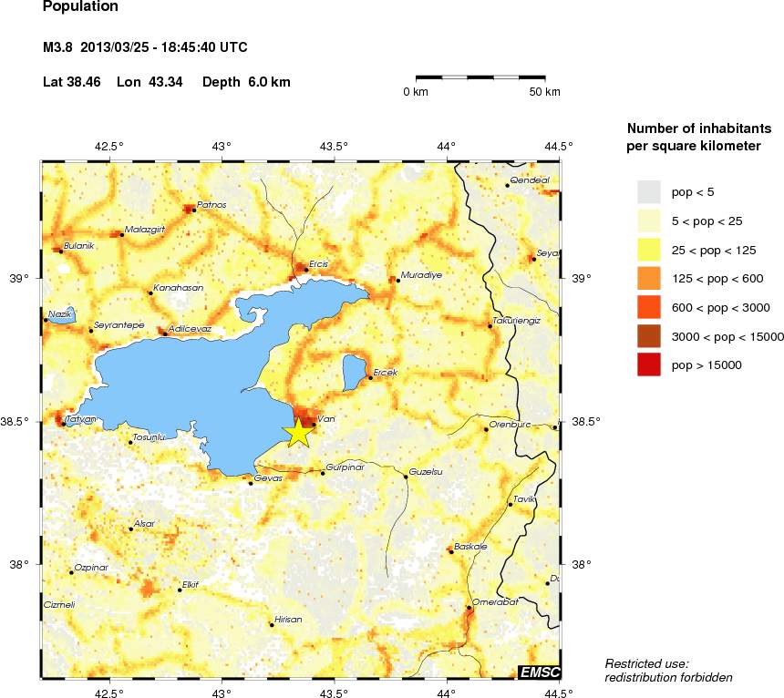The image size is (784, 698).
Task: Click the 'Guzelsu' city label
Action: pos(426,472)
